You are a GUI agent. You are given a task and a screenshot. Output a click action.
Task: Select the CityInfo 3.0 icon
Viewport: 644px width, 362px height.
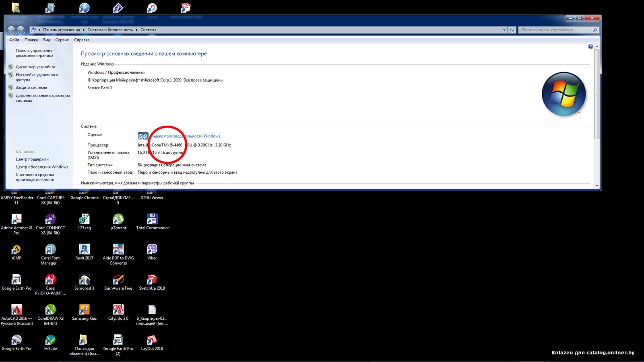pos(118,312)
